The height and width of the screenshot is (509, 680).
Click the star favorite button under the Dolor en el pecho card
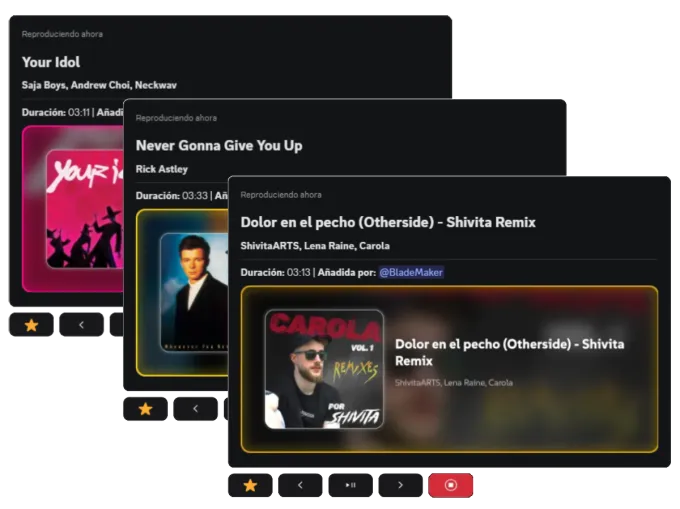coord(250,485)
